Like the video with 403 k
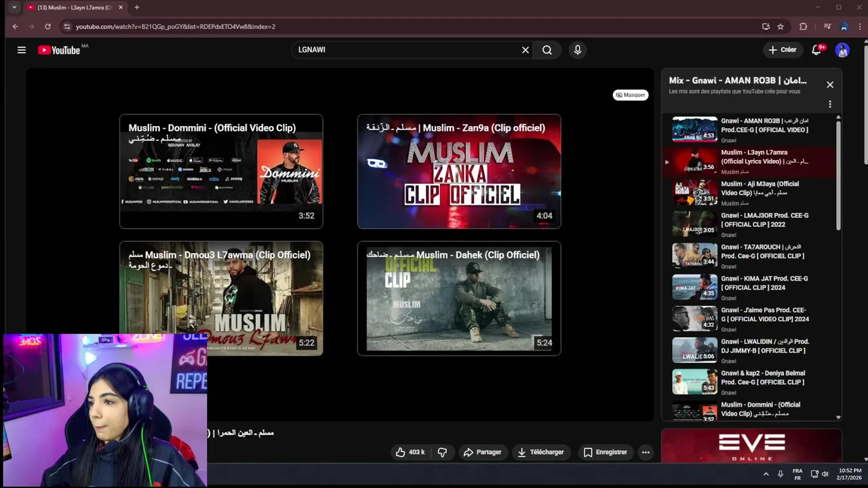868x488 pixels. [x=410, y=452]
